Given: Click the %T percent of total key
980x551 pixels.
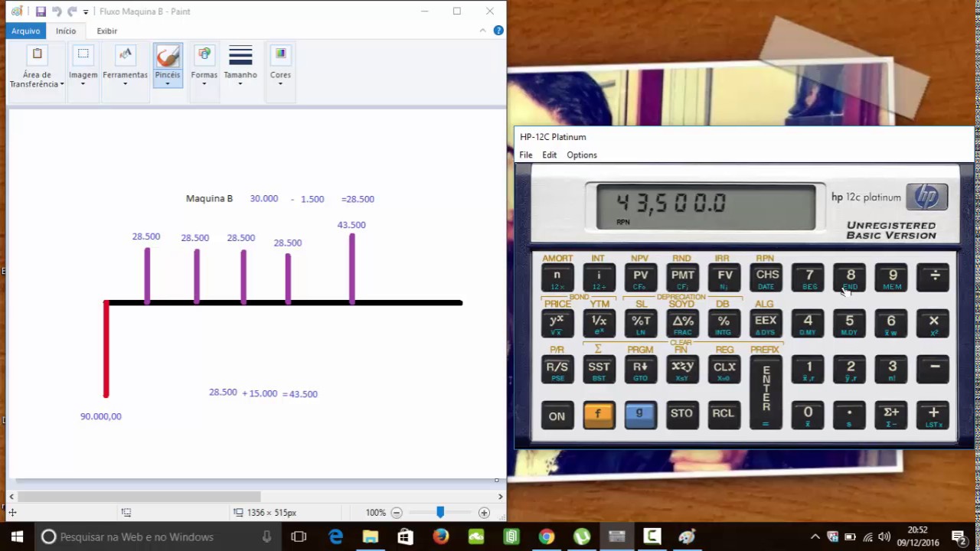Looking at the screenshot, I should click(x=641, y=324).
